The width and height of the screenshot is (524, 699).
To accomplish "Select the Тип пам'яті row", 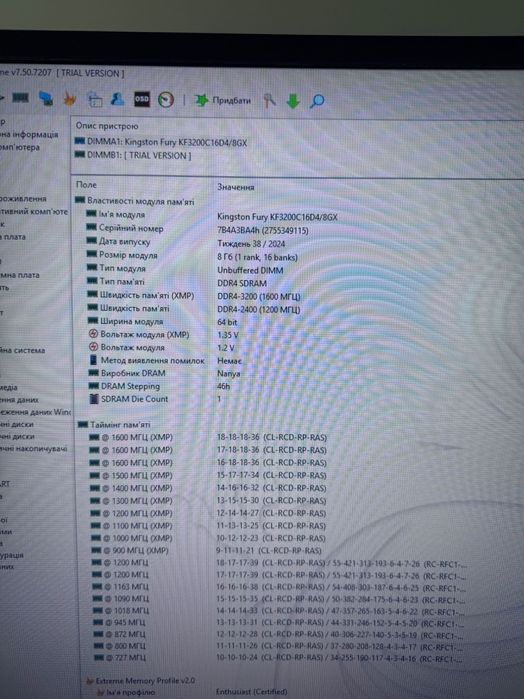I will pos(177,282).
